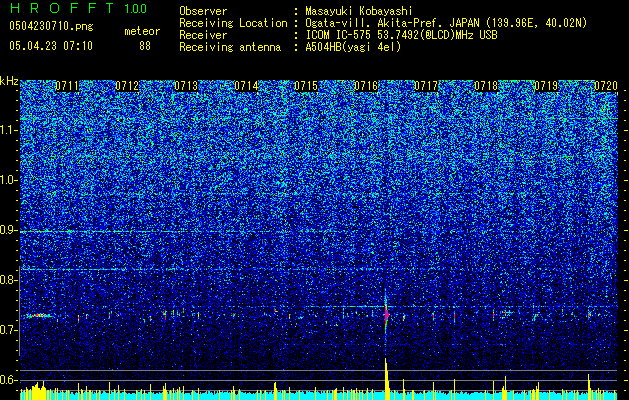Click the 0720 time marker
This screenshot has height=400, width=629.
[606, 86]
